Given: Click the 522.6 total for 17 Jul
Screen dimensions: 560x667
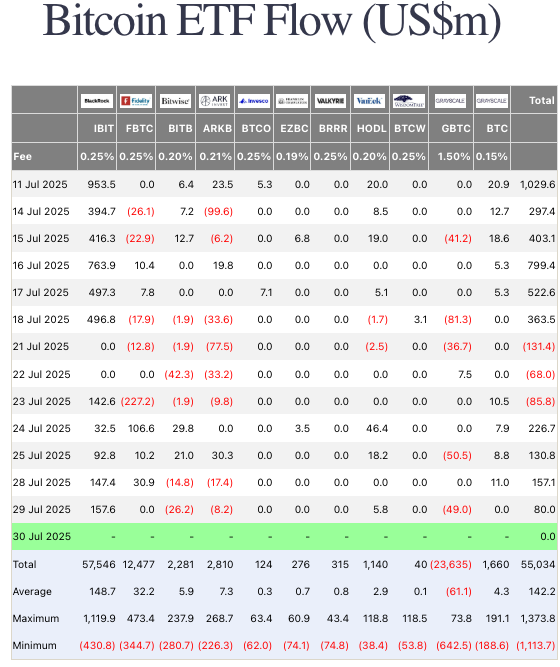Looking at the screenshot, I should [x=541, y=292].
